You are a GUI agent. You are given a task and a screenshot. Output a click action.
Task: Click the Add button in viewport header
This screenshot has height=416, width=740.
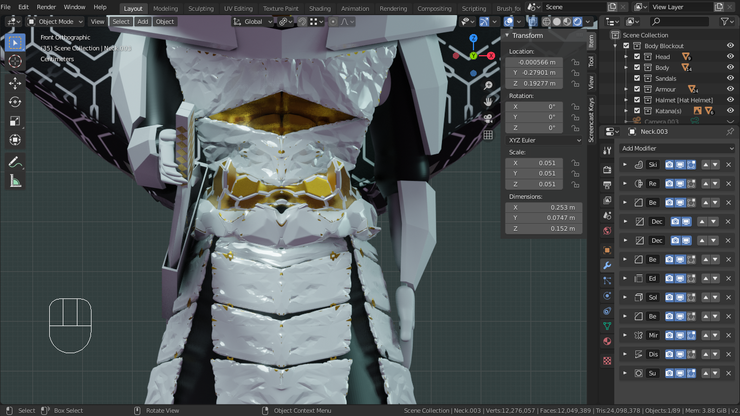143,21
